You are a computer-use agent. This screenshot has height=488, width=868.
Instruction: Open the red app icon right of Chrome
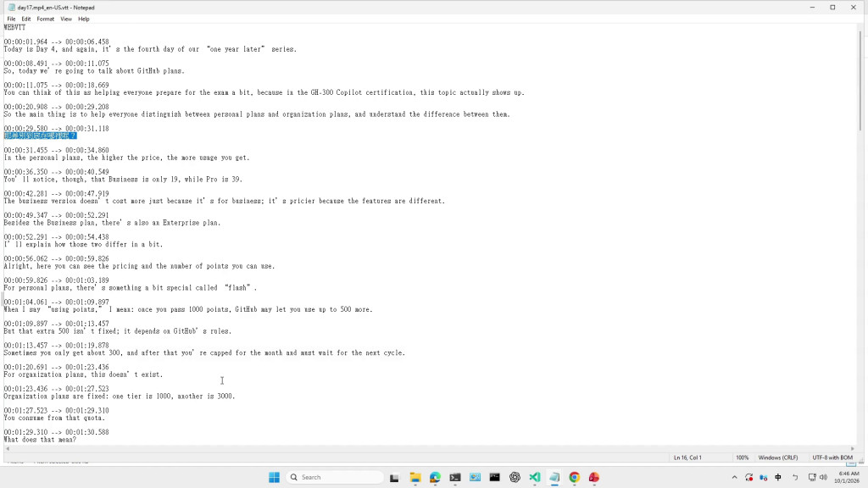[594, 478]
